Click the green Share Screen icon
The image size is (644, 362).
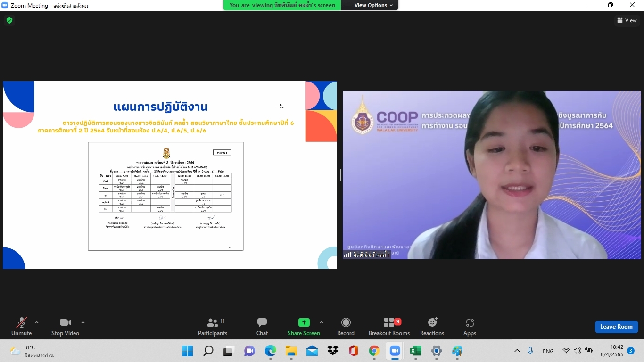click(x=304, y=322)
